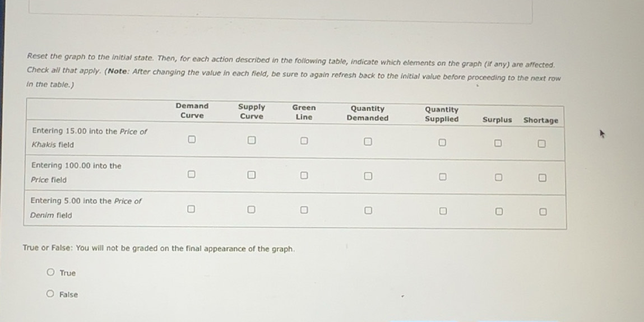Check Shortage for Price of Khakis row
The height and width of the screenshot is (322, 644).
tap(541, 144)
